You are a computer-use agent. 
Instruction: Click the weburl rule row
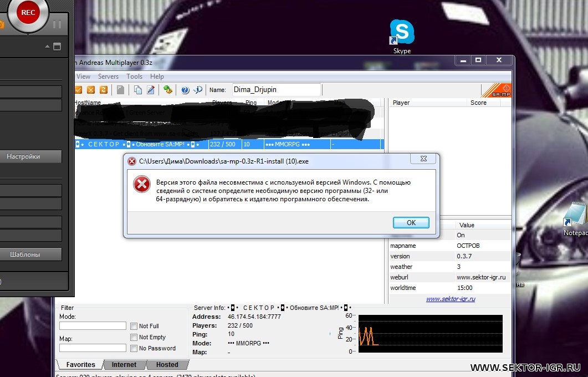450,277
